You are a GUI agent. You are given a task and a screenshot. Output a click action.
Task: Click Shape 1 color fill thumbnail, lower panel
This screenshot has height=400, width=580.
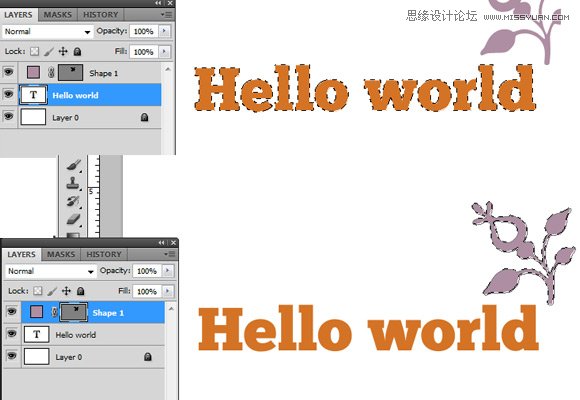coord(37,312)
